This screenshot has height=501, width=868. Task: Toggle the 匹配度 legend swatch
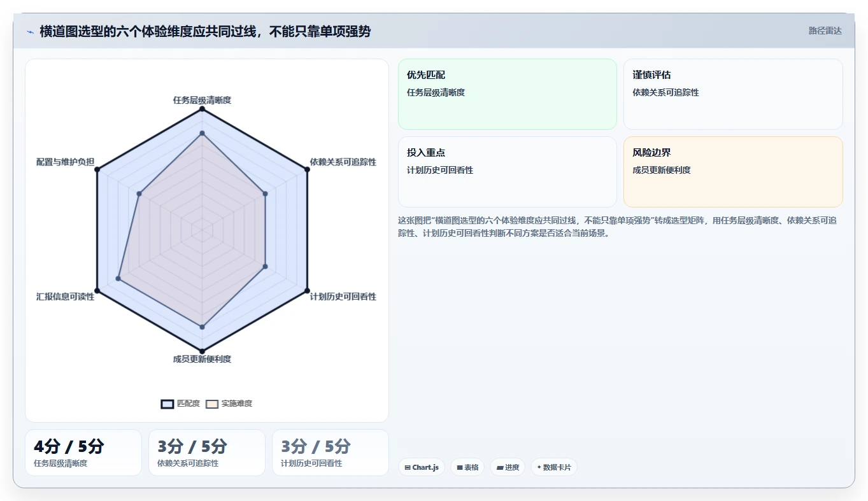click(x=167, y=404)
